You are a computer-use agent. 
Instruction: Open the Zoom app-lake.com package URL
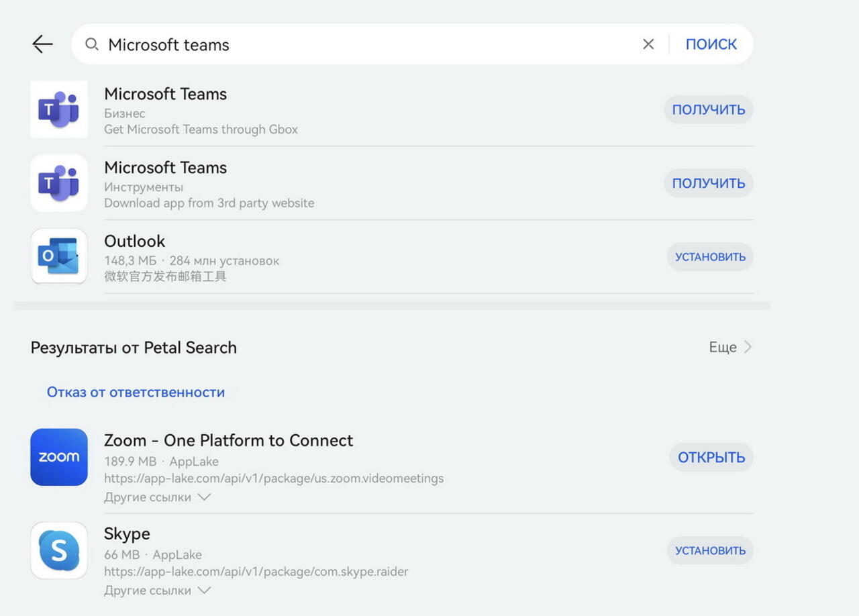click(x=273, y=478)
